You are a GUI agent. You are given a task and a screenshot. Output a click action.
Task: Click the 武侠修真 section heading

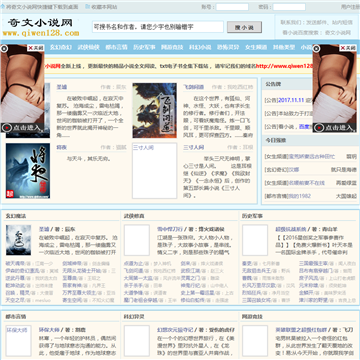134,216
